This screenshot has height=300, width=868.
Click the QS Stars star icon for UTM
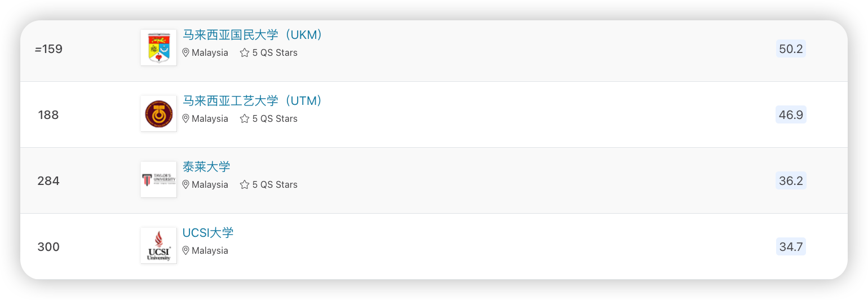pyautogui.click(x=245, y=118)
